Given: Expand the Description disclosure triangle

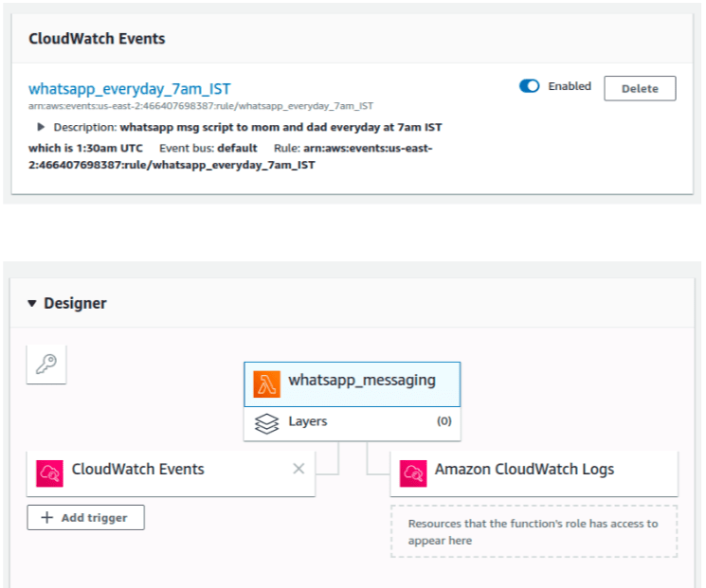Looking at the screenshot, I should point(41,127).
